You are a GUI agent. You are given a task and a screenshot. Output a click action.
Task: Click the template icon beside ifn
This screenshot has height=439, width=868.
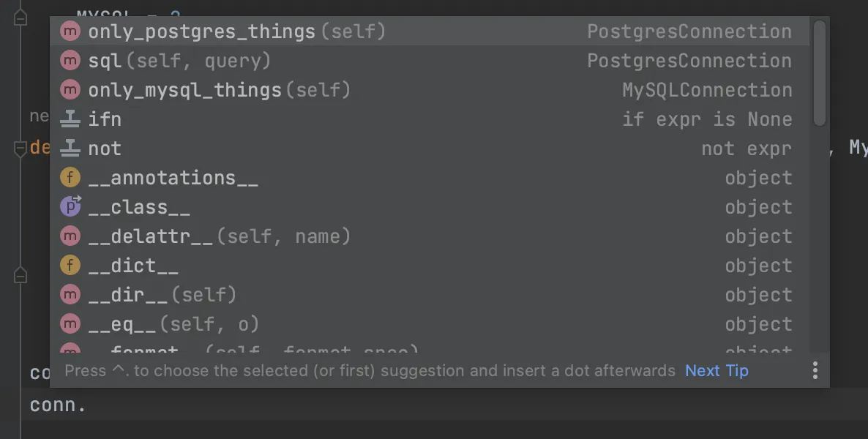click(70, 119)
